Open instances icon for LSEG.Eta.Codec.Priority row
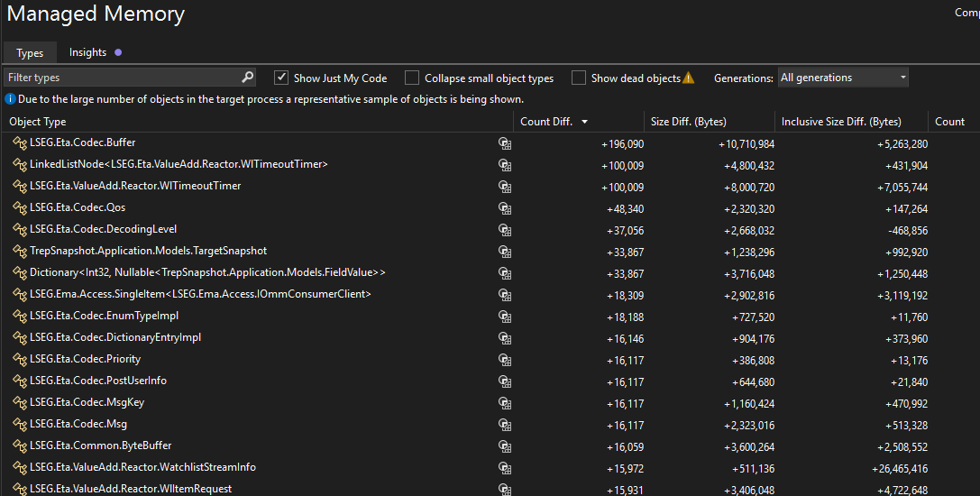This screenshot has height=496, width=980. coord(505,360)
